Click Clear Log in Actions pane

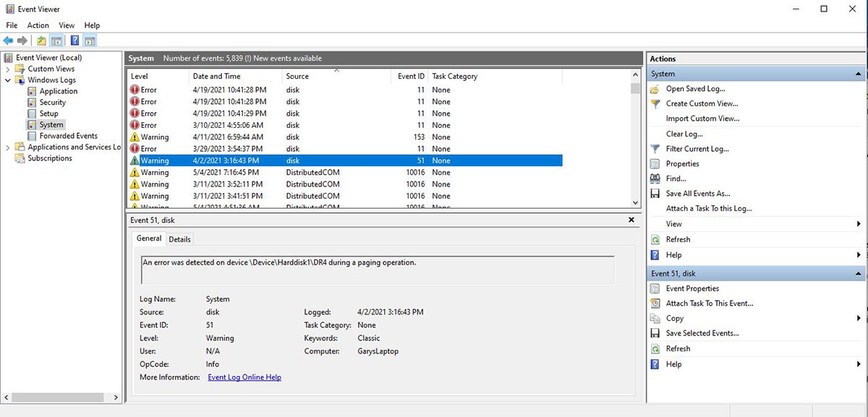tap(684, 134)
